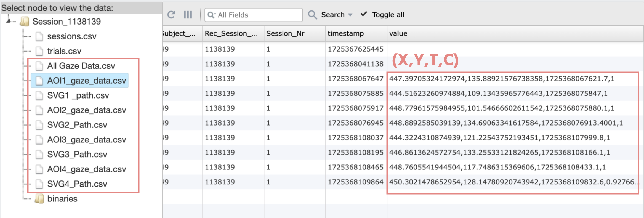Click timestamp cell 1725368041138

pos(356,64)
